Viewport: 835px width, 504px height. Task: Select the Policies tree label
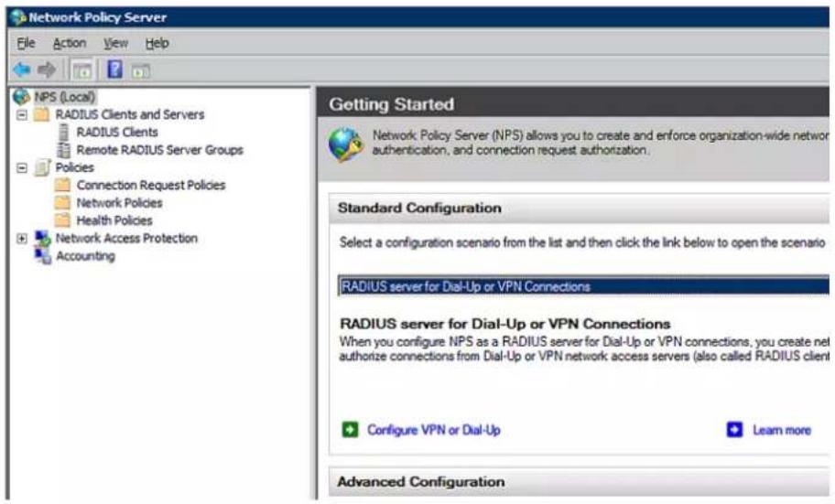tap(74, 167)
